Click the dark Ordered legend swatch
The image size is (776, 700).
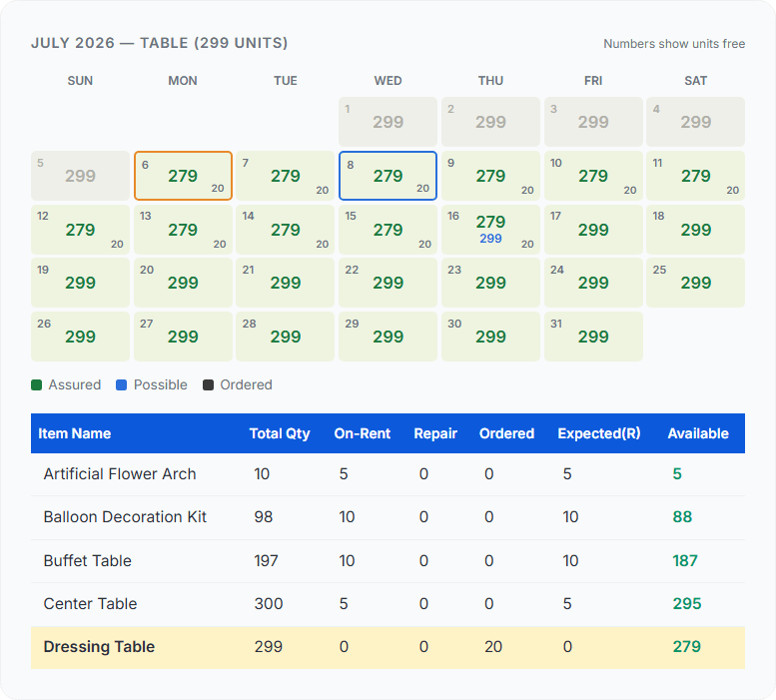click(x=208, y=384)
